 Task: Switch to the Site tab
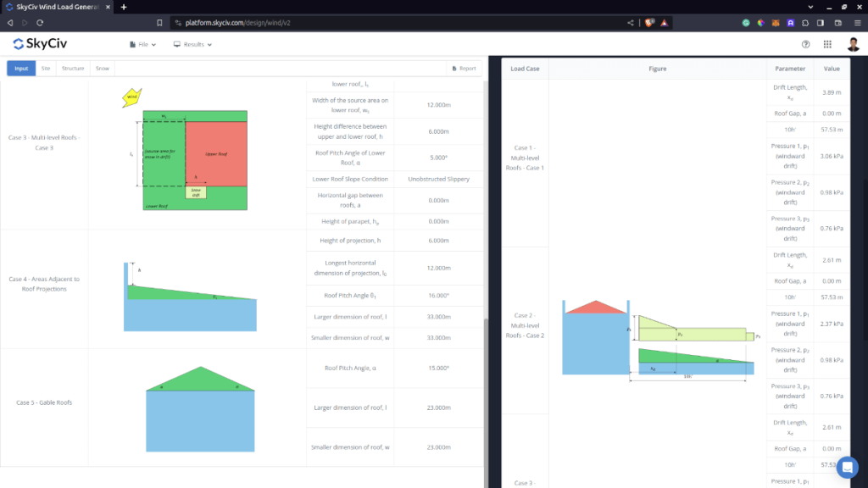[x=46, y=68]
